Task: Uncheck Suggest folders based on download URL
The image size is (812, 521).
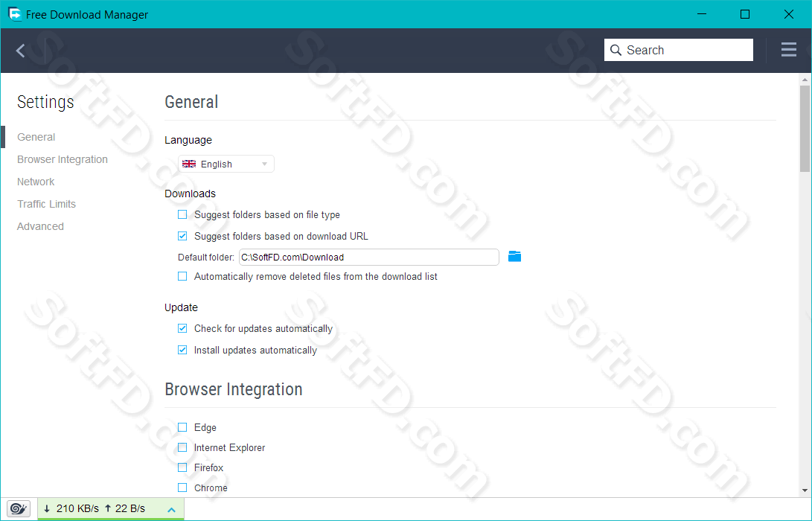Action: point(182,236)
